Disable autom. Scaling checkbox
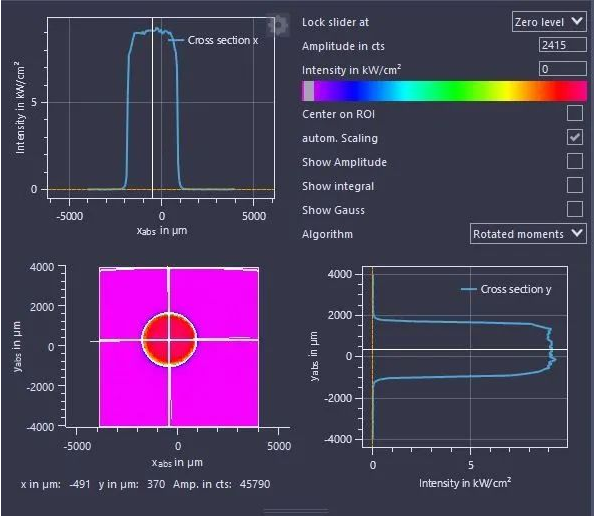This screenshot has width=594, height=516. (x=575, y=137)
